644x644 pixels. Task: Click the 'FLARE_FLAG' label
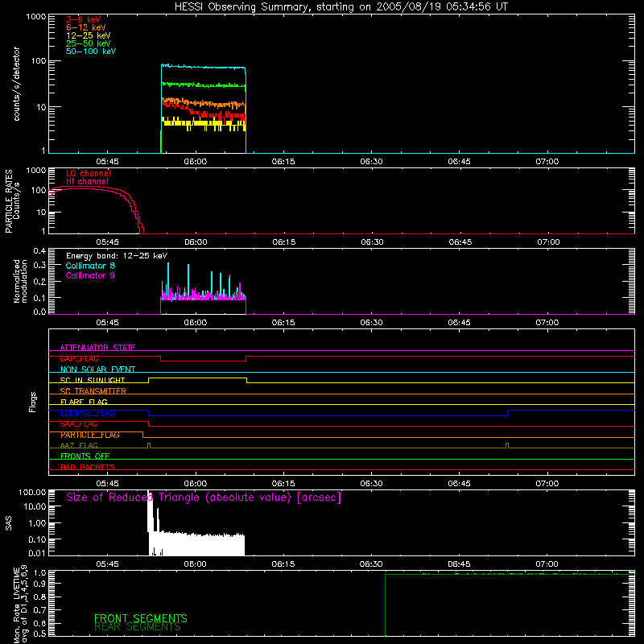(x=84, y=402)
